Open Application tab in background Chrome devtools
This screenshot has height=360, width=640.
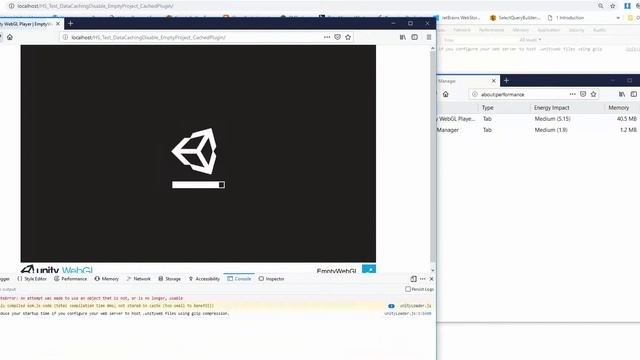[548, 30]
